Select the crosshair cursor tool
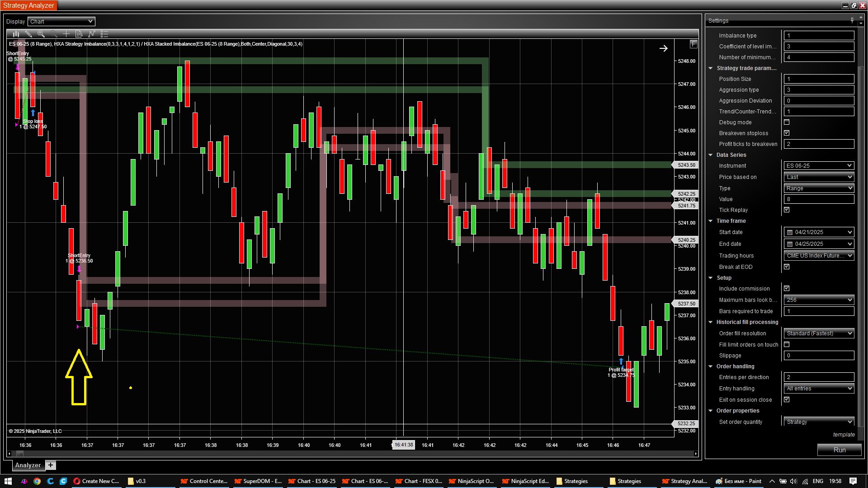 click(66, 34)
